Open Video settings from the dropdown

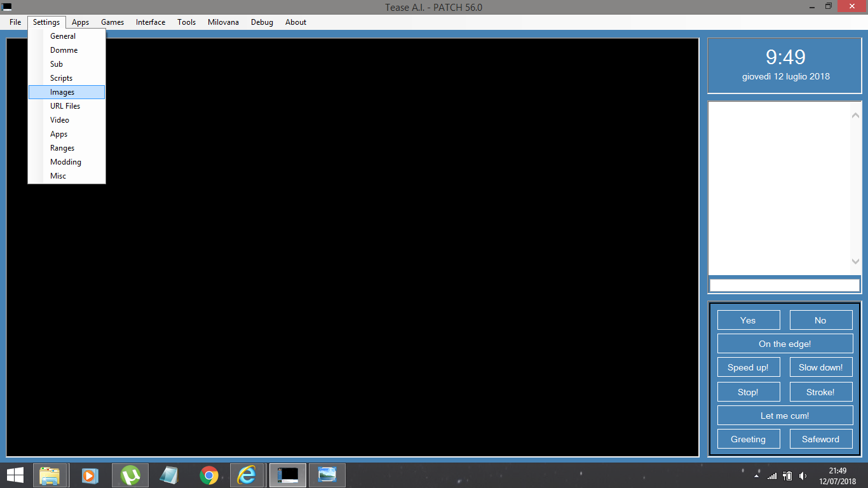coord(67,120)
